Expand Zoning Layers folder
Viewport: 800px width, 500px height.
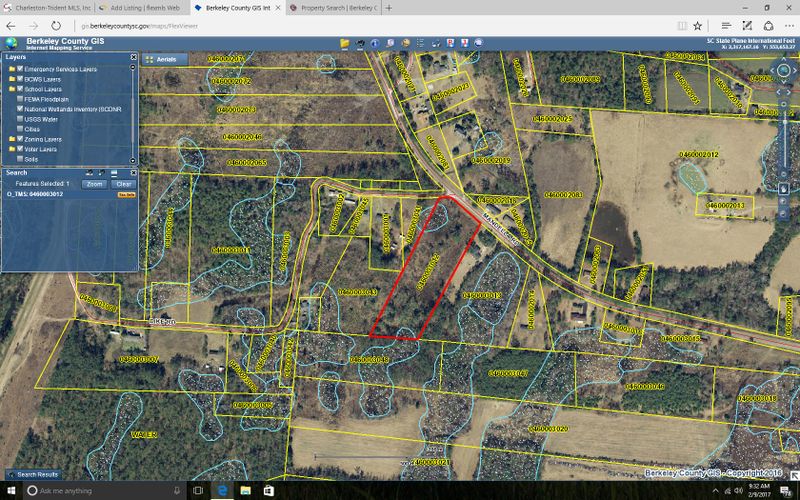pyautogui.click(x=12, y=139)
